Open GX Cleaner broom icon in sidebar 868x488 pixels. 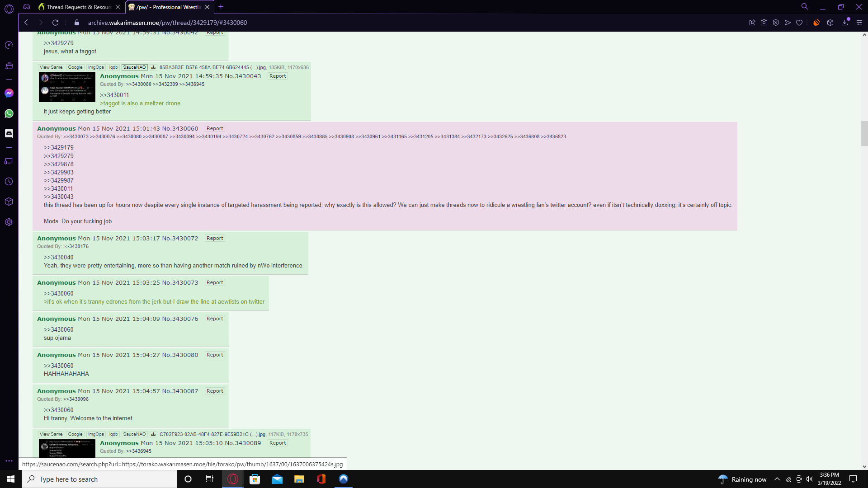click(x=9, y=66)
